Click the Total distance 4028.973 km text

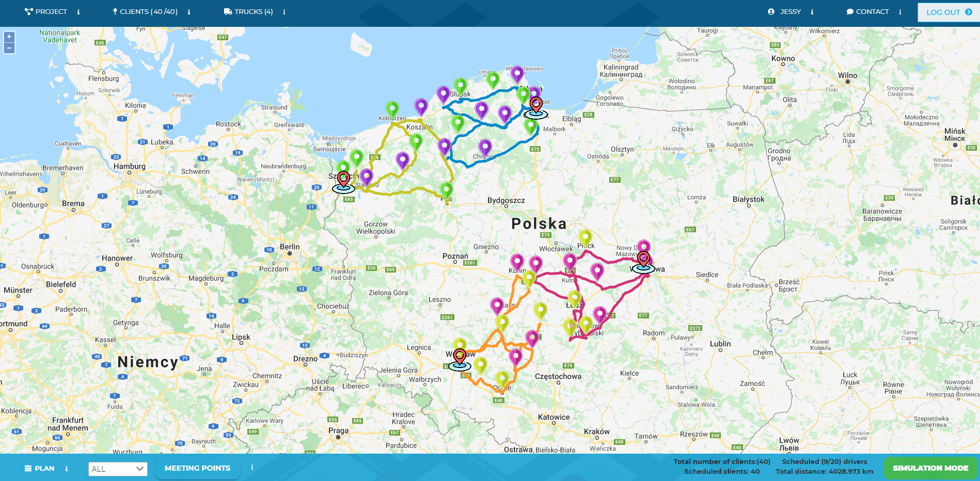click(825, 471)
